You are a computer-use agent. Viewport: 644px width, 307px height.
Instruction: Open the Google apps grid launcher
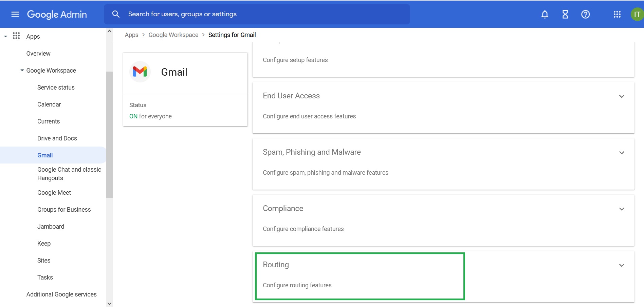point(617,14)
